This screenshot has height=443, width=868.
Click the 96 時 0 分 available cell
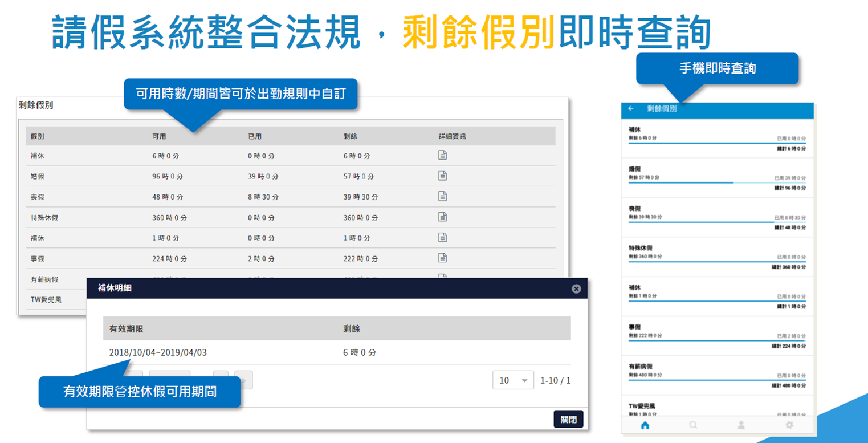167,176
